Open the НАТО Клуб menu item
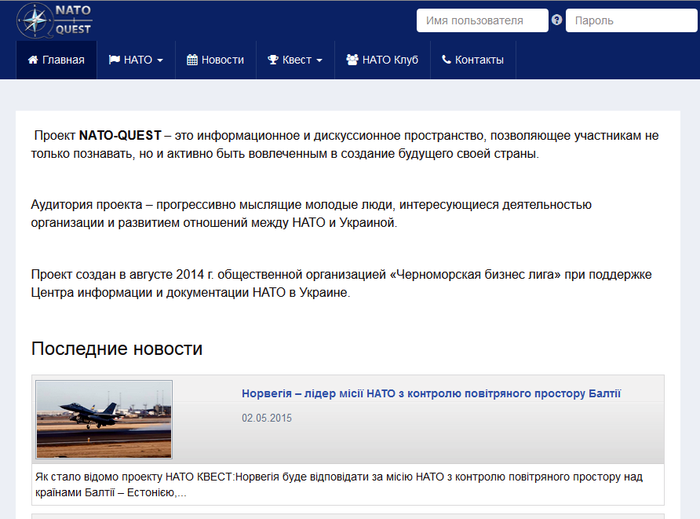Viewport: 700px width, 519px height. [x=382, y=60]
